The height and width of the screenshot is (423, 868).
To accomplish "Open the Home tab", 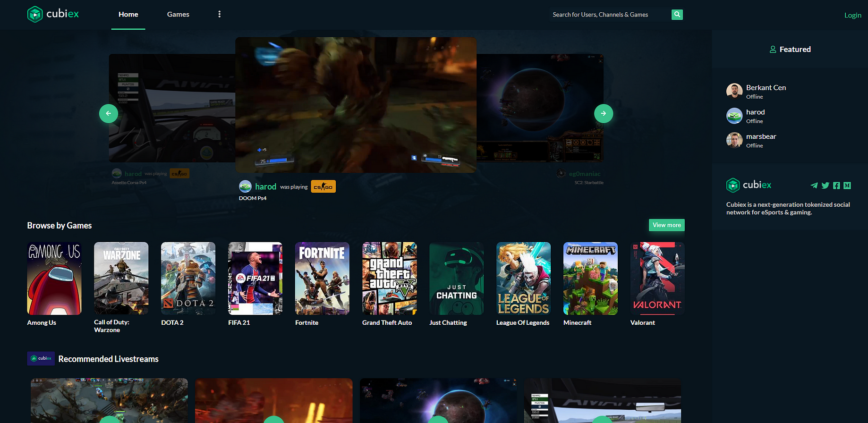I will tap(128, 15).
